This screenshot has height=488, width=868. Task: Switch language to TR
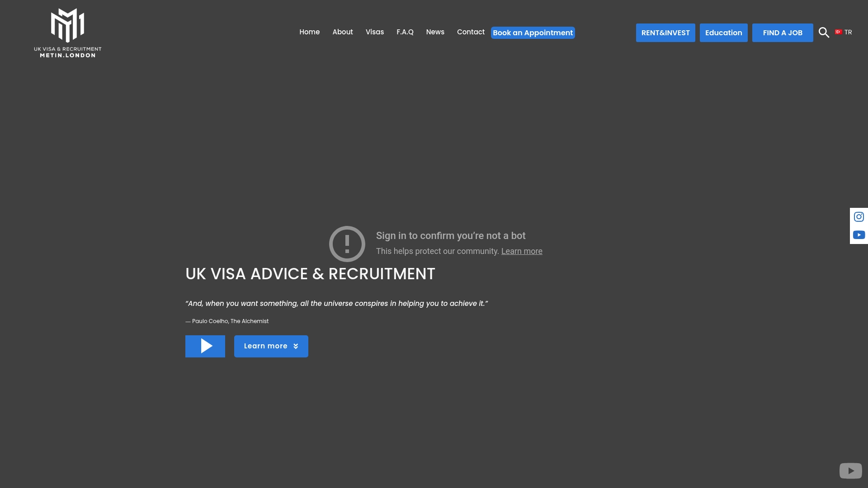pyautogui.click(x=848, y=32)
